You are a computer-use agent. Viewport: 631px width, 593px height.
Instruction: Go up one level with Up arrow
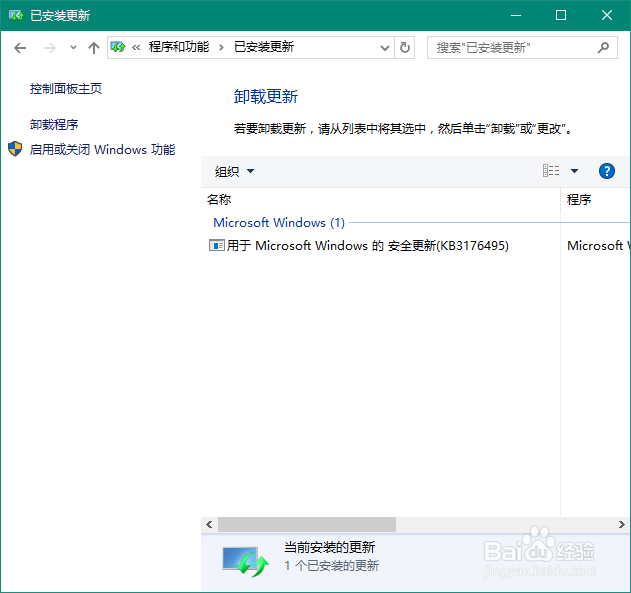coord(94,48)
